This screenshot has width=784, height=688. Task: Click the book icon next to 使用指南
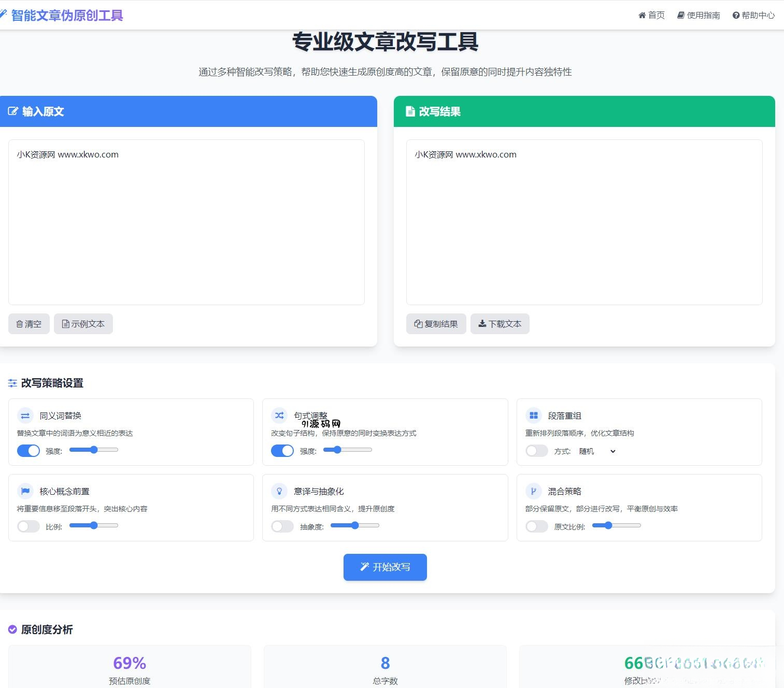pyautogui.click(x=681, y=16)
